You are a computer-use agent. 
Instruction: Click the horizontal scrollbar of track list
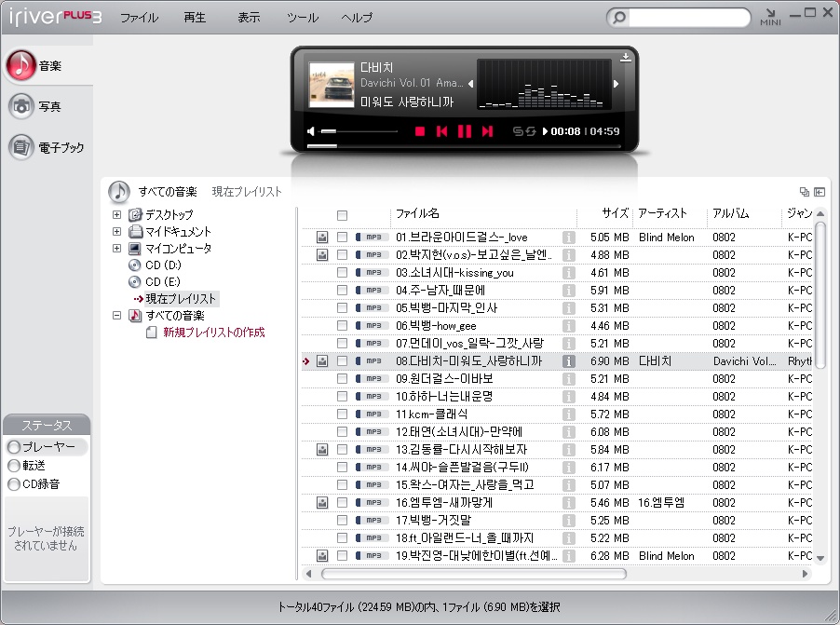[474, 574]
